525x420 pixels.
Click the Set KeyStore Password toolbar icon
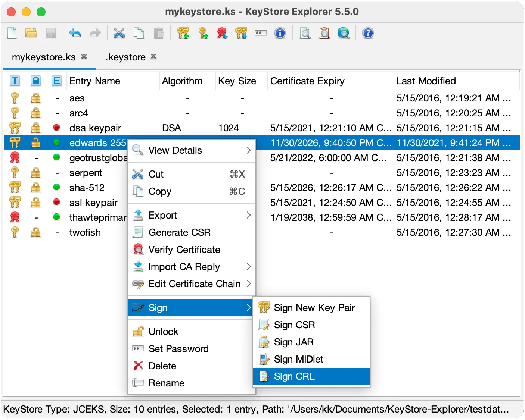260,33
